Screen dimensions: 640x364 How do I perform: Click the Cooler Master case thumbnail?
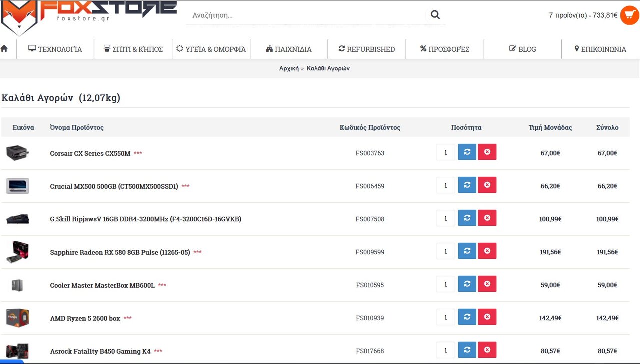coord(18,285)
